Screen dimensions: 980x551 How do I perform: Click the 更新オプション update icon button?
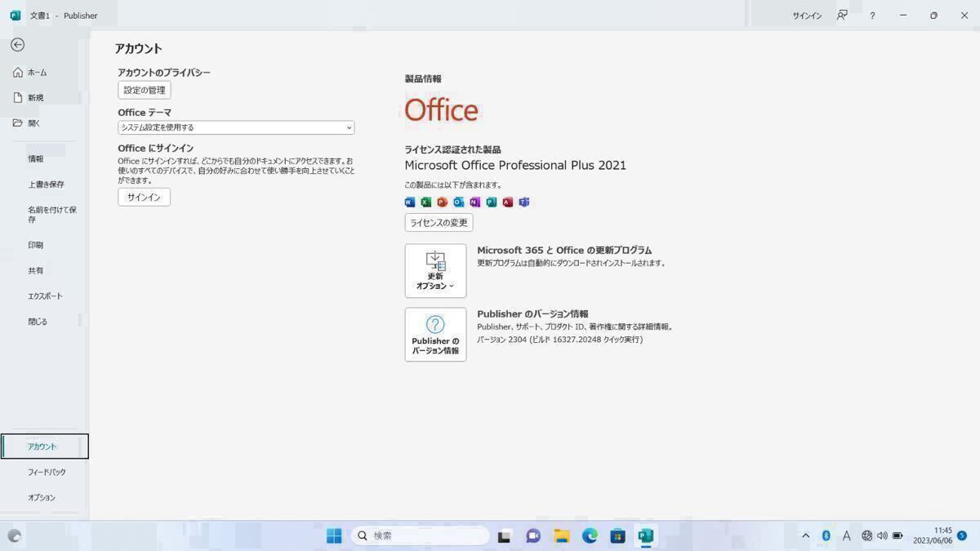tap(435, 271)
